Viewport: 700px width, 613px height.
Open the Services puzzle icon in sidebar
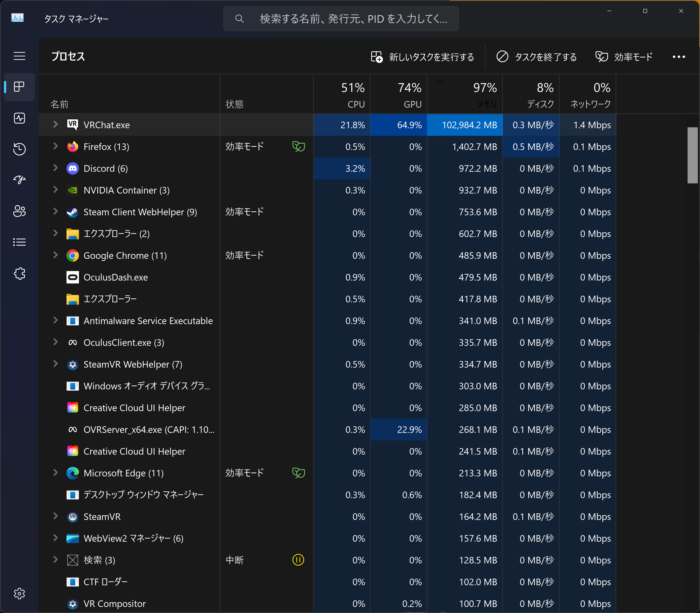pyautogui.click(x=19, y=273)
